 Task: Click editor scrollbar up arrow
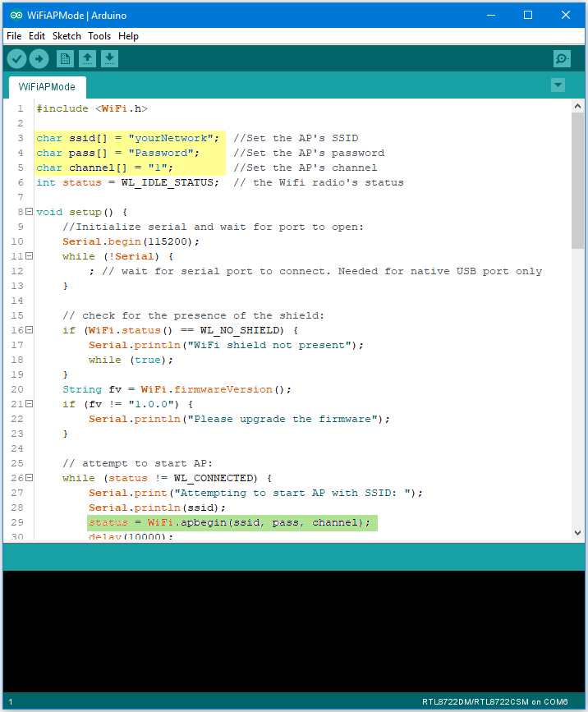(577, 106)
